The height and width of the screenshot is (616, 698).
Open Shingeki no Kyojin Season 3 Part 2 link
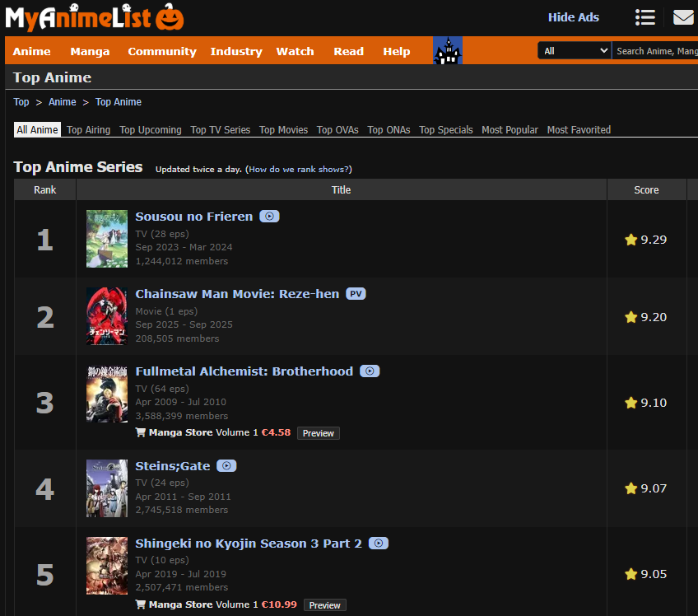249,544
